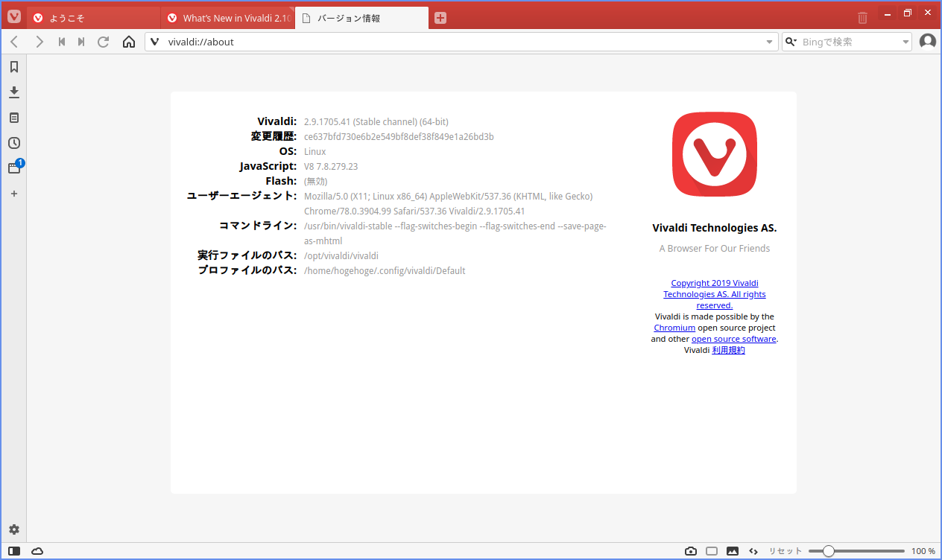Switch to the ようこそ tab
Image resolution: width=942 pixels, height=560 pixels.
[94, 18]
